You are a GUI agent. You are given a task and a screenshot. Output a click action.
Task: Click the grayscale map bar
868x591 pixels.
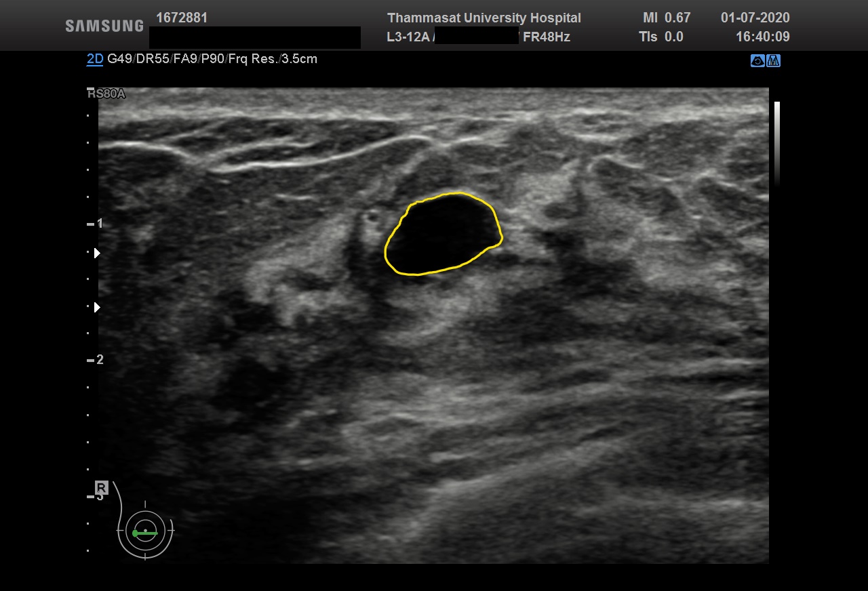[777, 142]
